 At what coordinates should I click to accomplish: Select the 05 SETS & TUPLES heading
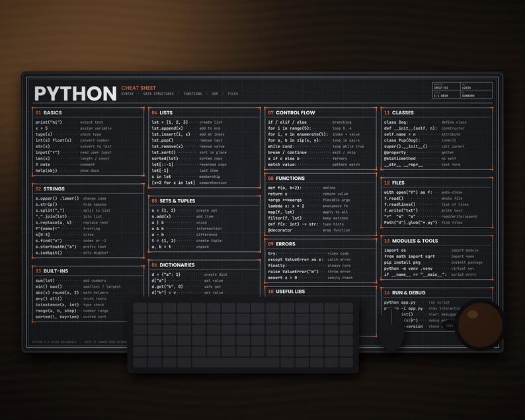tap(173, 200)
